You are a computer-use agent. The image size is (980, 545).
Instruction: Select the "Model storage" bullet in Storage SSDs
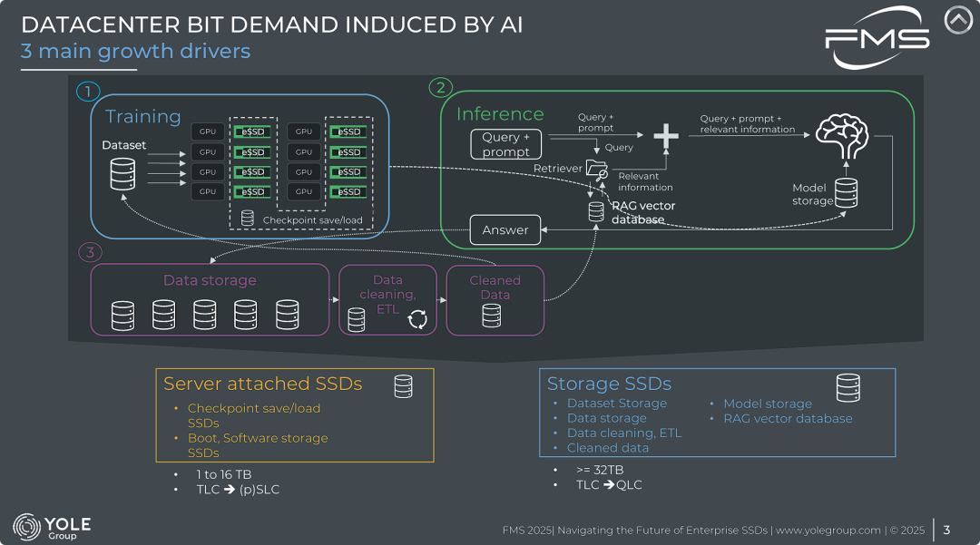click(768, 404)
